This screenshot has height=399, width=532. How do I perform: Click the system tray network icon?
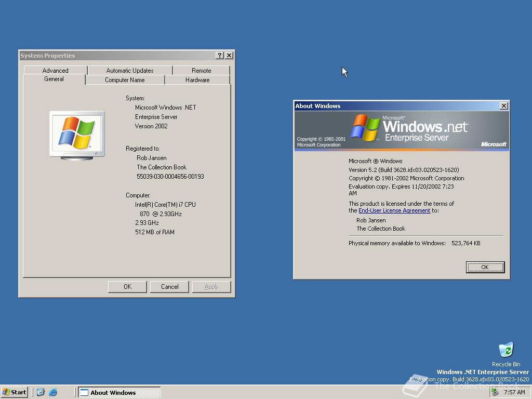click(x=495, y=392)
